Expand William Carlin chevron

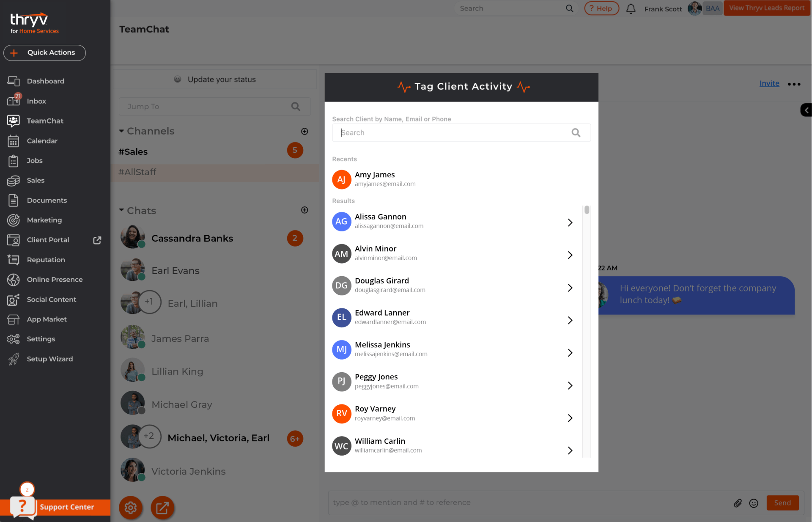point(570,451)
